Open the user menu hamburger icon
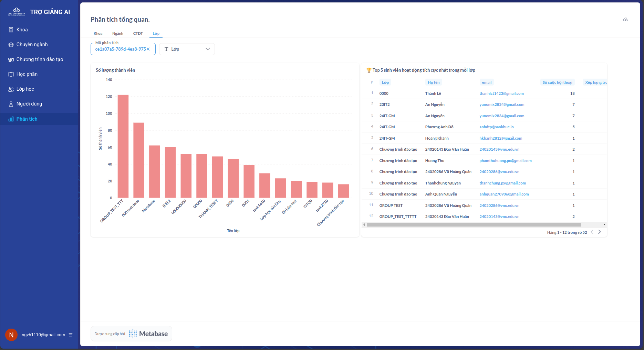Screen dimensions: 644x350 [71, 335]
